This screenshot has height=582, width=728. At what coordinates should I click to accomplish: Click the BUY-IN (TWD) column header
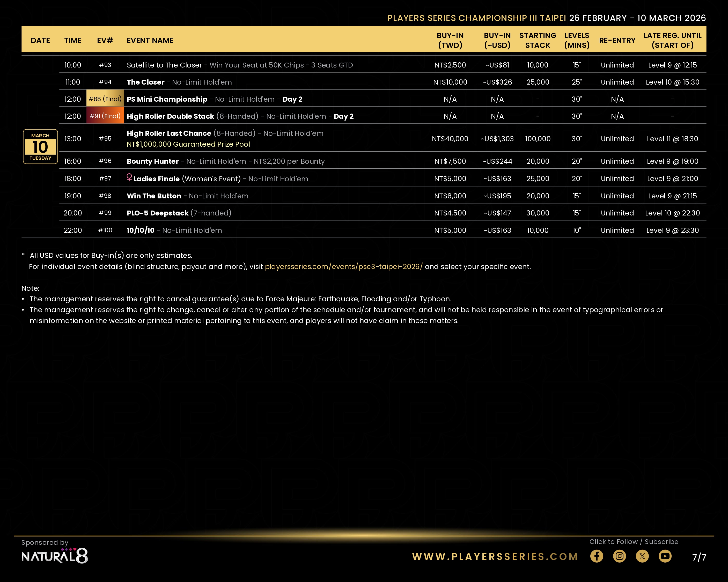click(450, 40)
